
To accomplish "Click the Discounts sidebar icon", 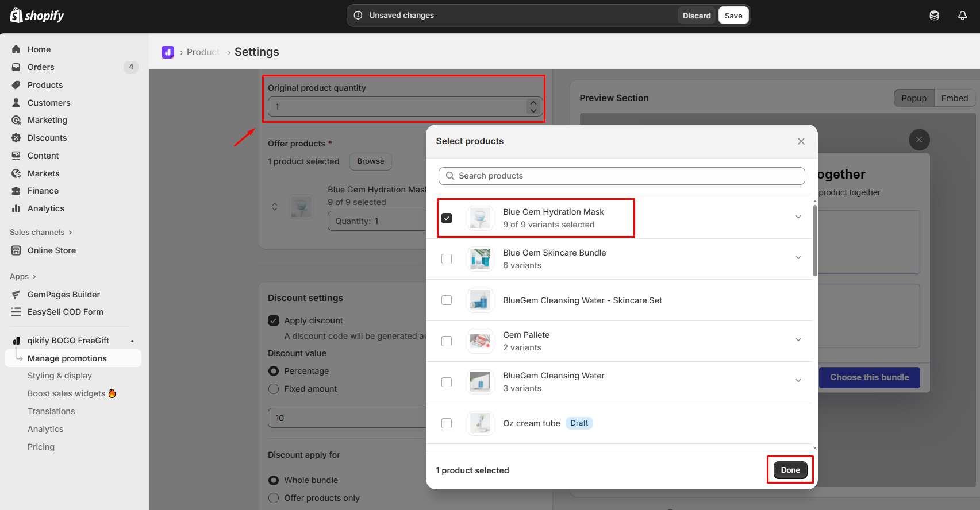I will 16,138.
